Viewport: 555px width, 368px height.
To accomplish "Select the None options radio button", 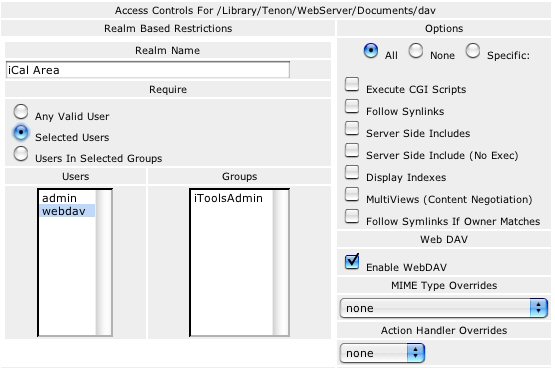I will (x=416, y=51).
